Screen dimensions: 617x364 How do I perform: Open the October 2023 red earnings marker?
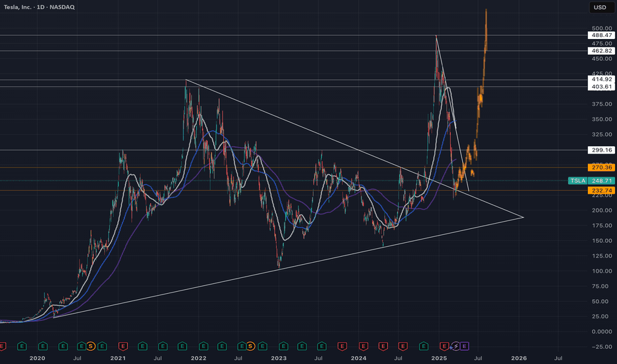pyautogui.click(x=342, y=346)
